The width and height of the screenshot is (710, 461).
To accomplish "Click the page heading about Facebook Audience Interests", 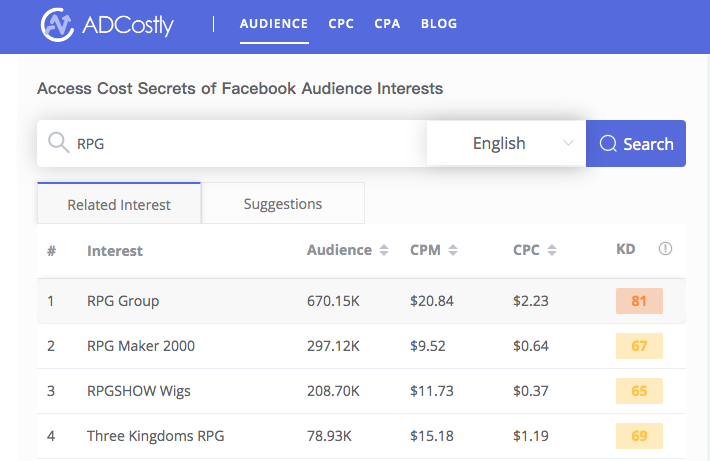I will click(240, 88).
